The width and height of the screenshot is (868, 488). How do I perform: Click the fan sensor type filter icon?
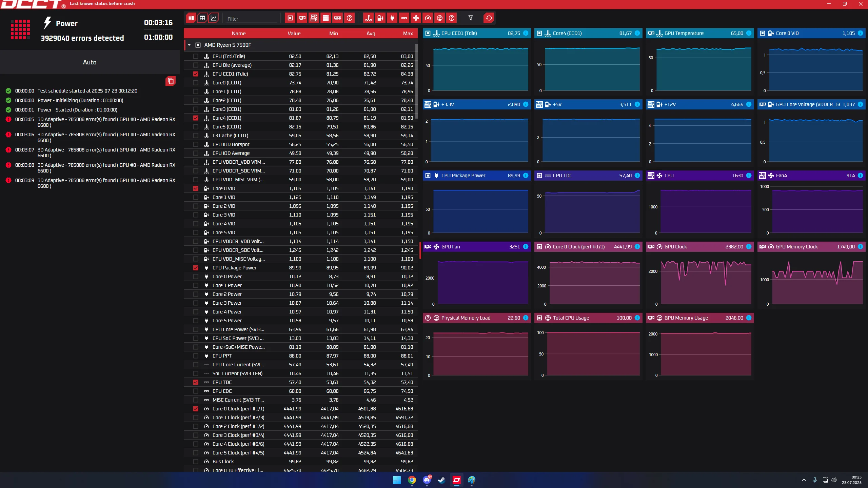(x=416, y=18)
